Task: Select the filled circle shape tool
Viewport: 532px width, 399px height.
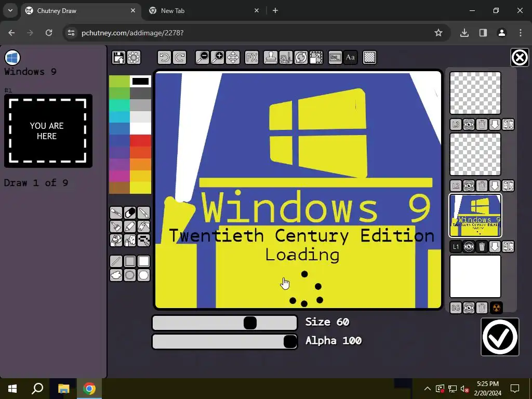Action: pyautogui.click(x=143, y=275)
